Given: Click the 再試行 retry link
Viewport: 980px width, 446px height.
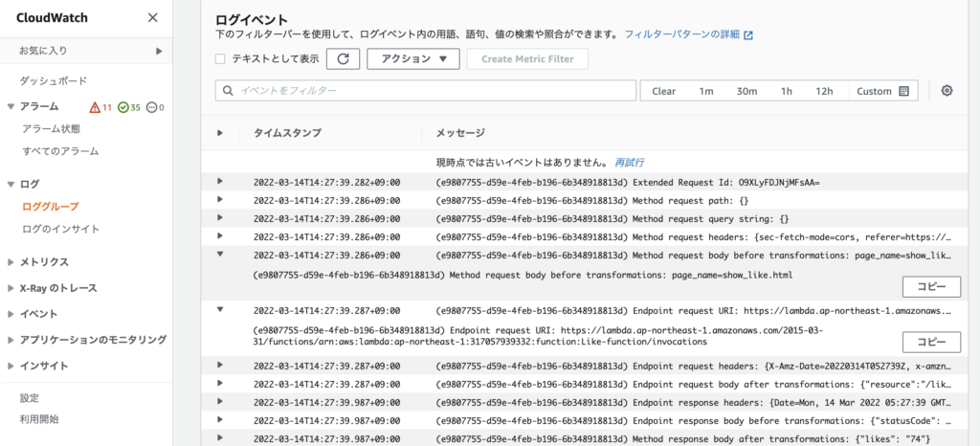Looking at the screenshot, I should tap(629, 163).
